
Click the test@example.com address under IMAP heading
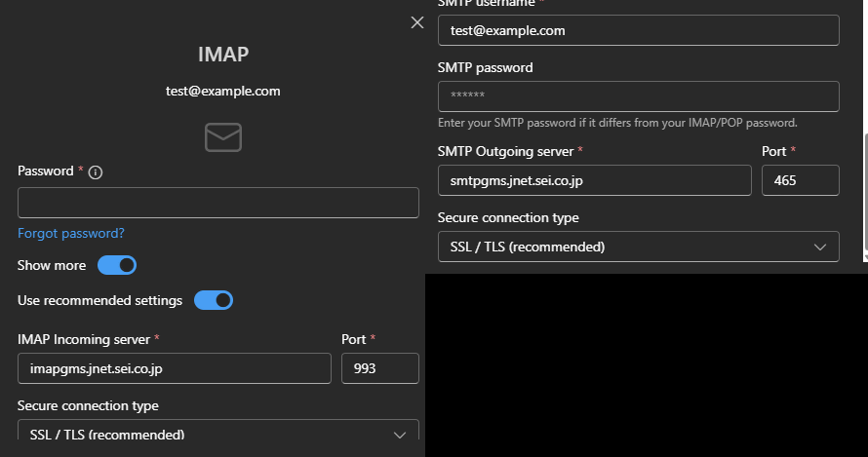point(223,91)
